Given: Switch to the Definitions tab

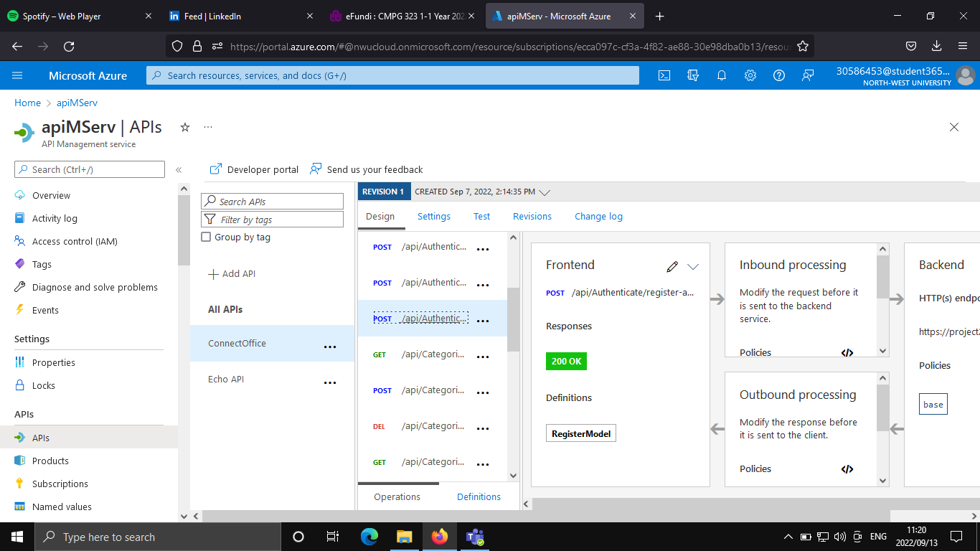Looking at the screenshot, I should tap(479, 496).
